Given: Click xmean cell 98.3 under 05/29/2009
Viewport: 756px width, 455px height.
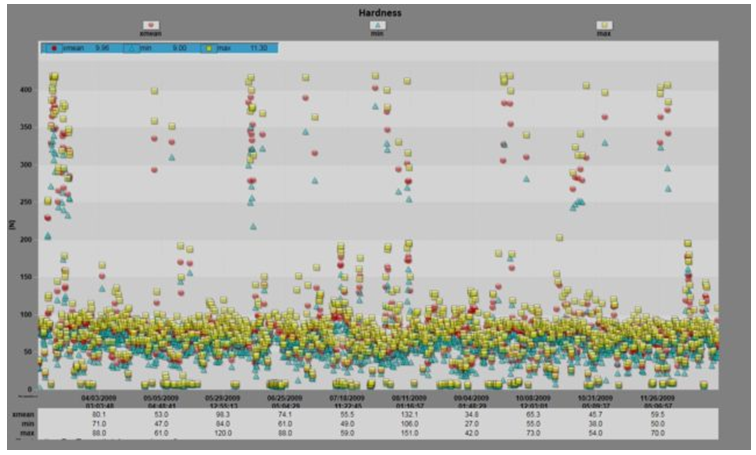Looking at the screenshot, I should [223, 415].
